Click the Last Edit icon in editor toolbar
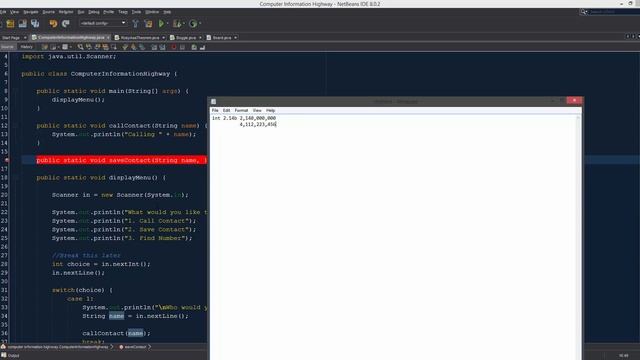Image resolution: width=640 pixels, height=360 pixels. click(44, 47)
